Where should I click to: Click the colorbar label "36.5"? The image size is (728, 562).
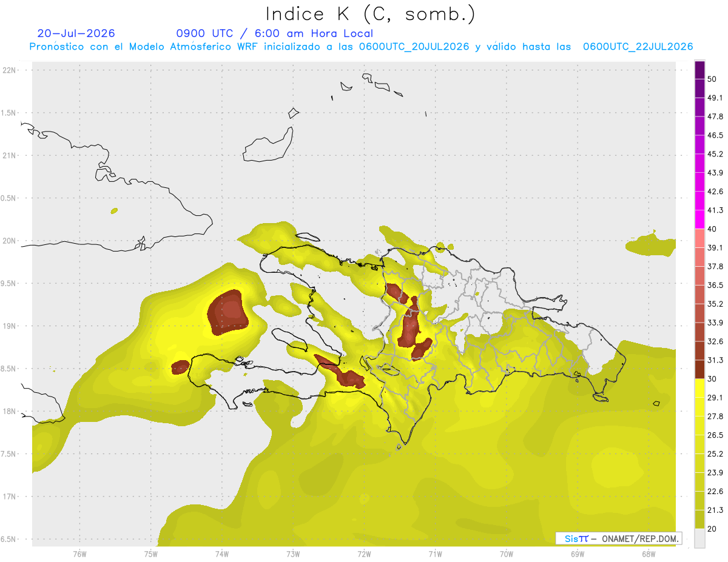pos(715,285)
